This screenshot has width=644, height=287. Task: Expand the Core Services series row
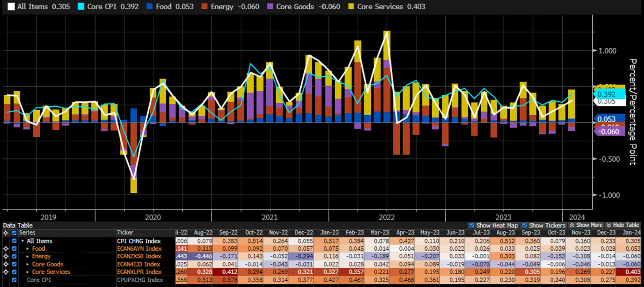(27, 272)
